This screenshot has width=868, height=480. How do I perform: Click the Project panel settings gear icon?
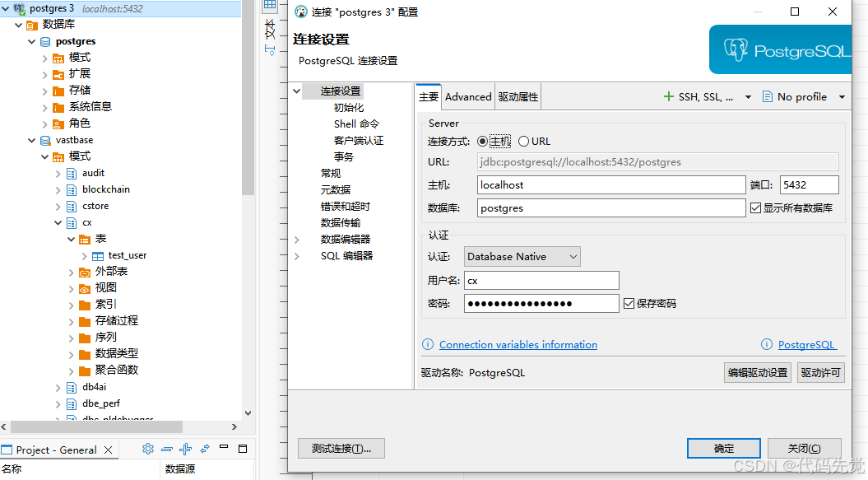[x=148, y=449]
